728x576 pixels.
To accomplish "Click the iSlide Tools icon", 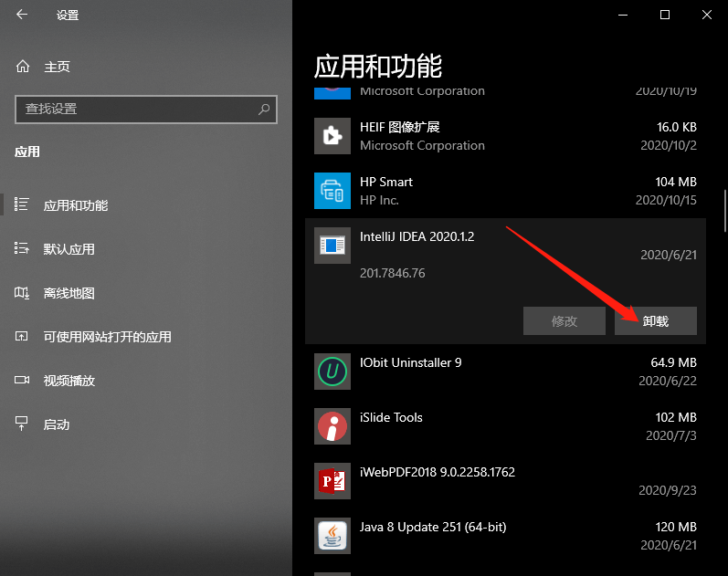I will tap(332, 426).
